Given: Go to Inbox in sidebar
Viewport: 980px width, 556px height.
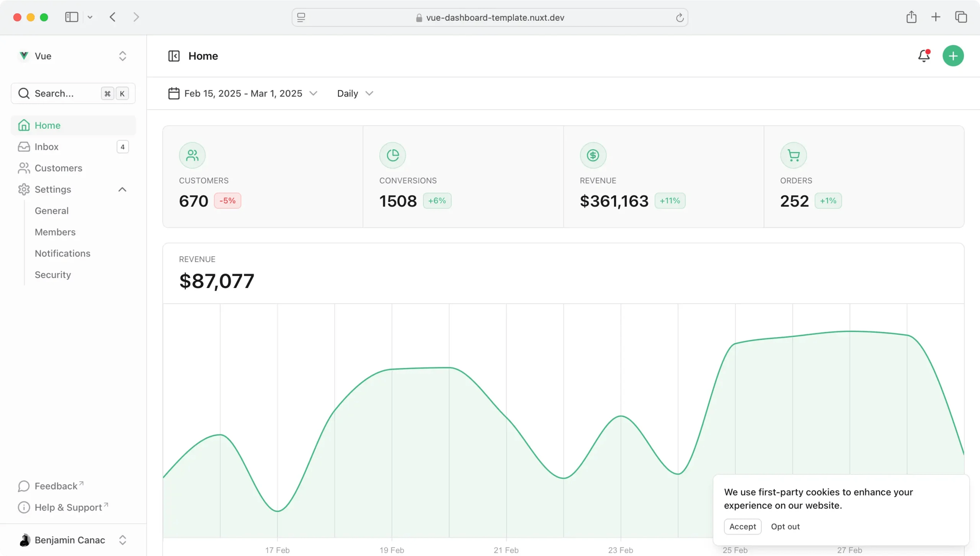Looking at the screenshot, I should tap(47, 147).
